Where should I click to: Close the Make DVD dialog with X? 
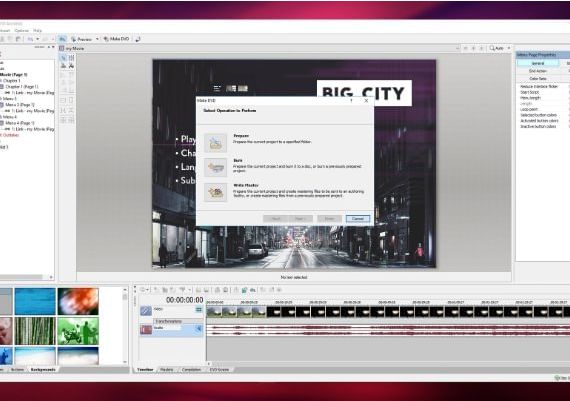(366, 100)
